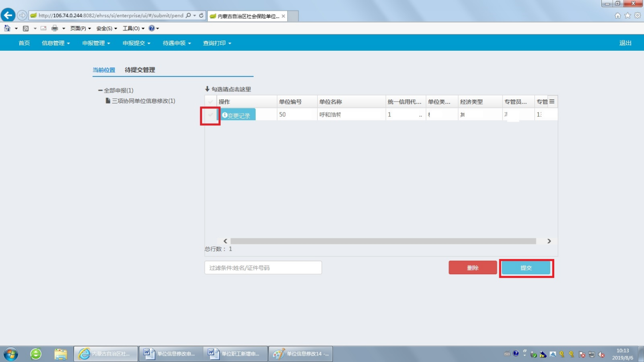This screenshot has height=362, width=644.
Task: Click the IE home icon in command bar
Action: [7, 28]
